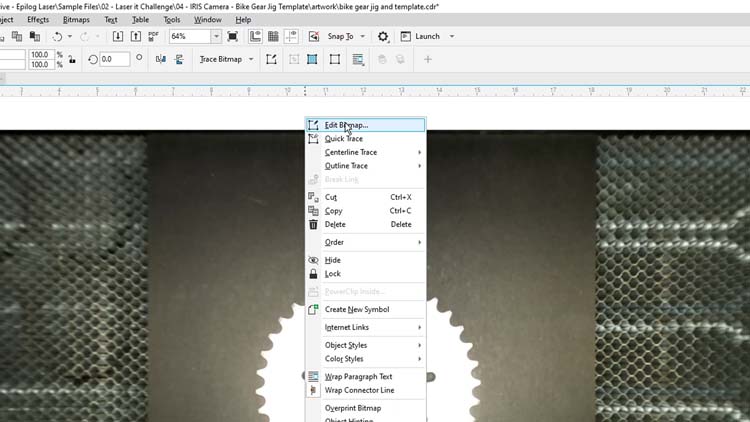Open the Options gear icon
Screen dimensions: 750x422
(x=383, y=36)
